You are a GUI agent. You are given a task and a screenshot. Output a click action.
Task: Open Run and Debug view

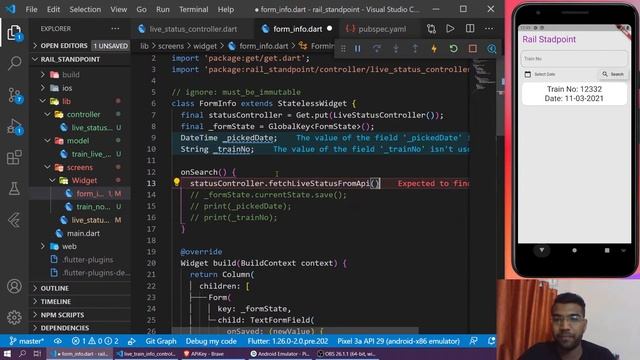click(14, 127)
